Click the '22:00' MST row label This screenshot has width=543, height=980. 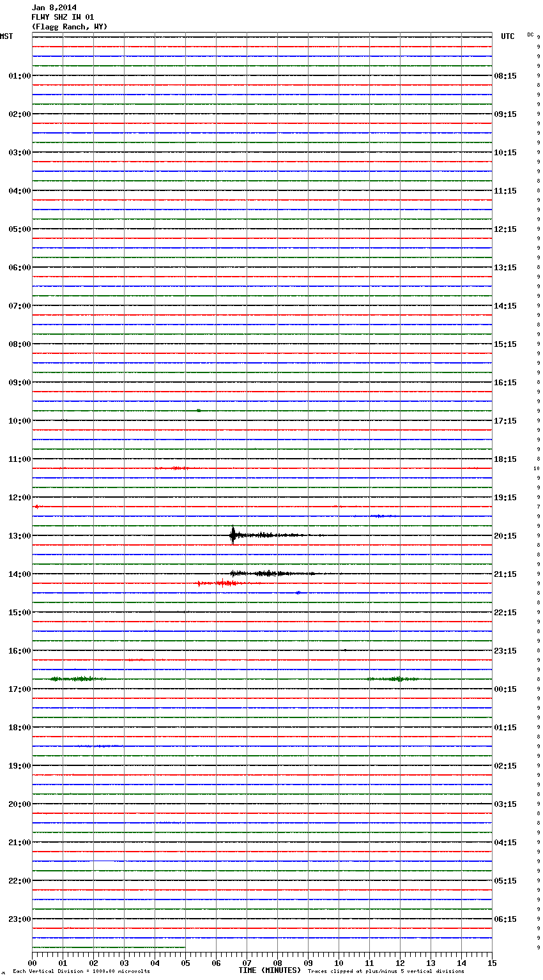point(20,881)
